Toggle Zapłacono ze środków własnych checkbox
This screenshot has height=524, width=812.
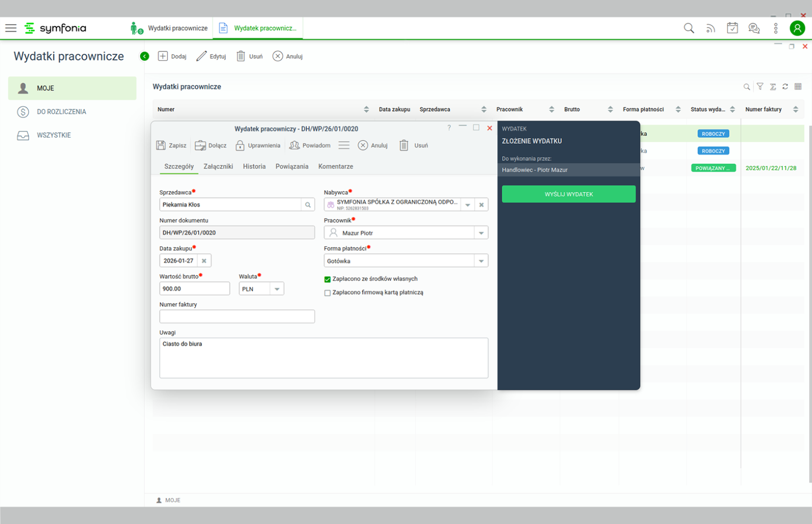click(327, 279)
